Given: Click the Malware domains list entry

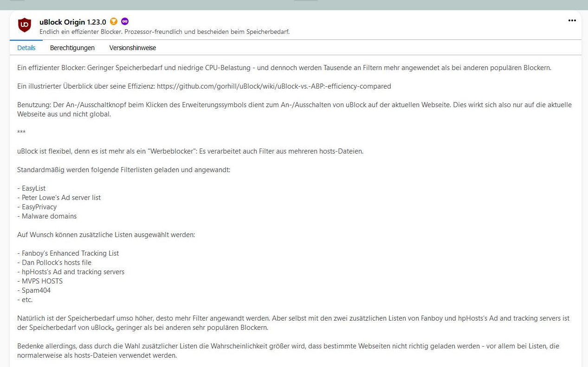Looking at the screenshot, I should pyautogui.click(x=49, y=216).
